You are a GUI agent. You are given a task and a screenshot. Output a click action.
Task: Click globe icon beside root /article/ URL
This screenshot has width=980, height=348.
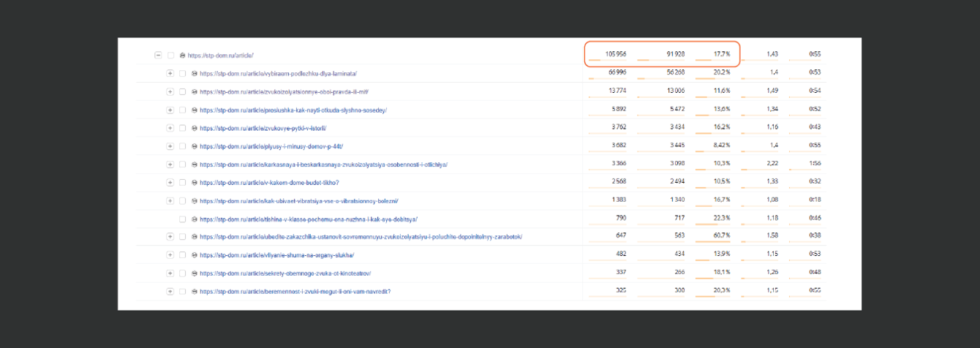[x=183, y=56]
